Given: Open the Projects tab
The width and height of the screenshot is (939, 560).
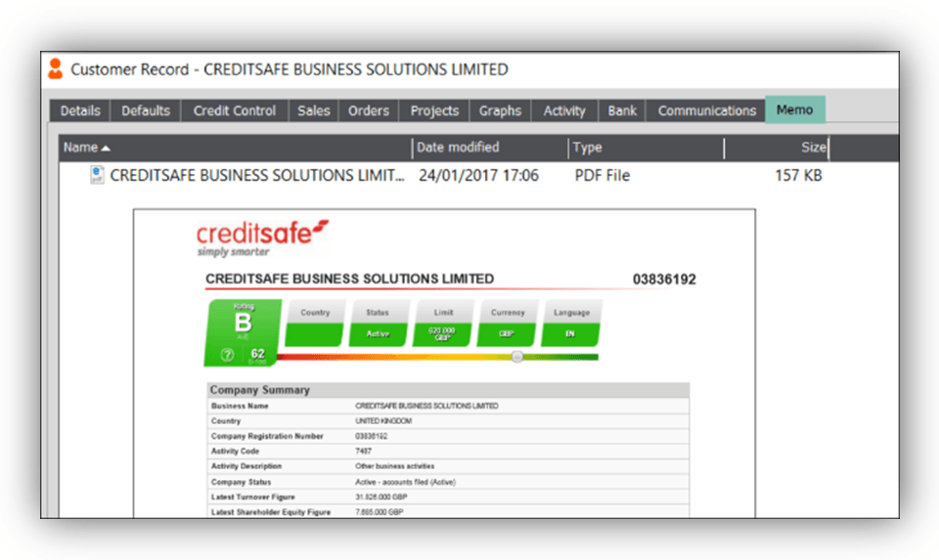Looking at the screenshot, I should (x=434, y=110).
